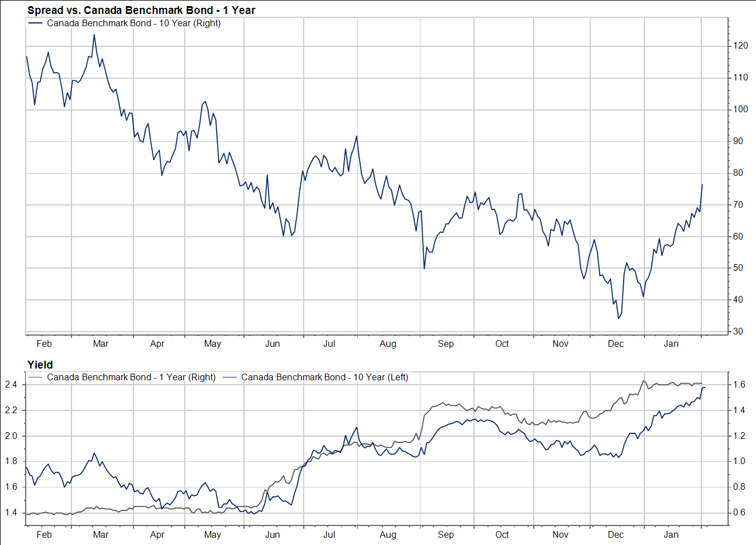Click the 30 label on the spread chart axis
The height and width of the screenshot is (545, 756).
[x=738, y=331]
